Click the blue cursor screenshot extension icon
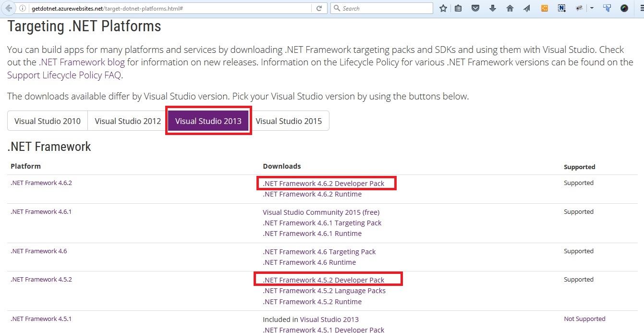Screen dimensions: 644x333 click(607, 8)
